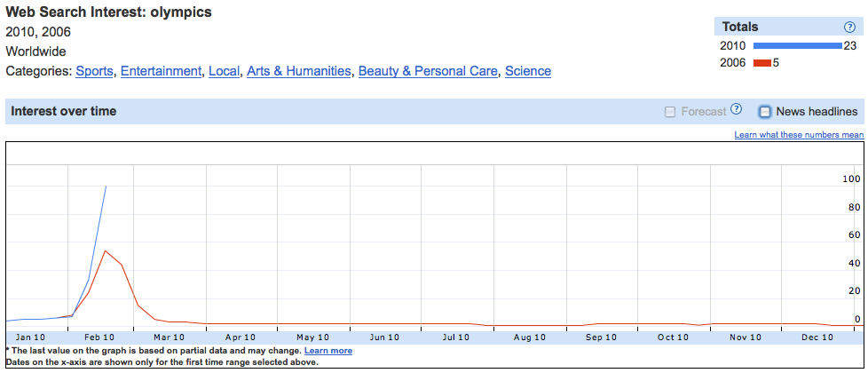Image resolution: width=868 pixels, height=373 pixels.
Task: Click the blue 2010 totals bar
Action: (x=796, y=45)
